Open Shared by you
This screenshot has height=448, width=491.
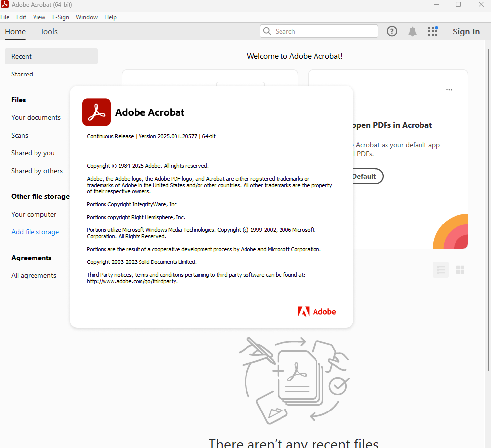pos(33,153)
